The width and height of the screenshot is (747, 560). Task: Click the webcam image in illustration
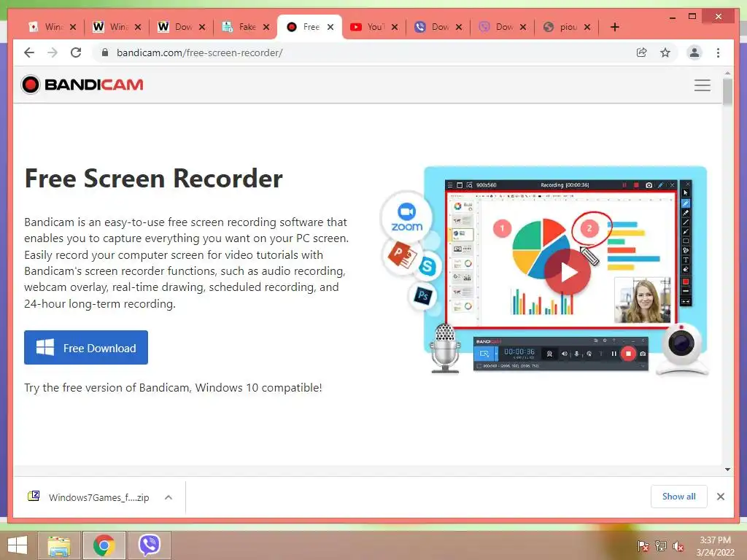click(x=682, y=349)
